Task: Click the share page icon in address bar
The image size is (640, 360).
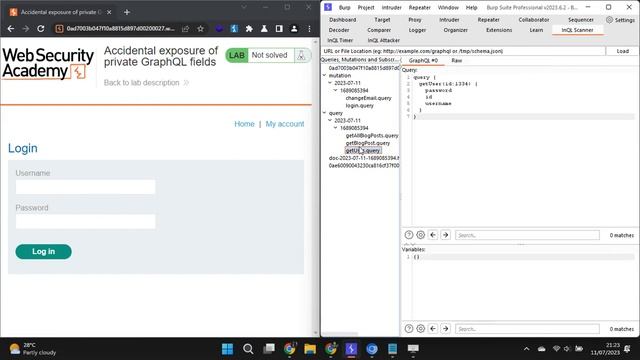Action: (185, 29)
